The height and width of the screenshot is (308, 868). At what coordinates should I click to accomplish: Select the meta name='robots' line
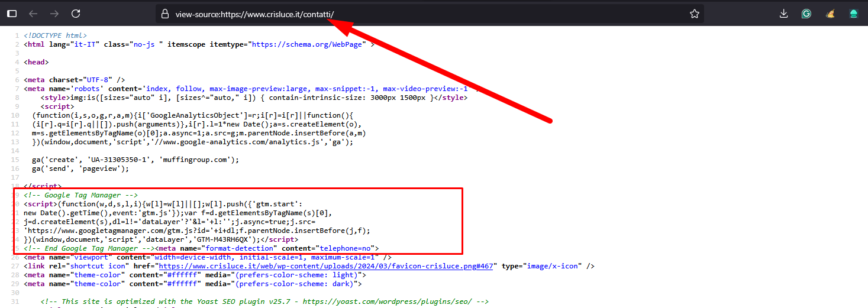(x=251, y=89)
